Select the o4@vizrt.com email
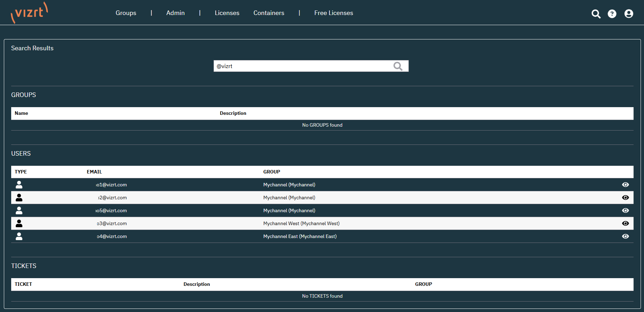The height and width of the screenshot is (312, 644). [112, 236]
